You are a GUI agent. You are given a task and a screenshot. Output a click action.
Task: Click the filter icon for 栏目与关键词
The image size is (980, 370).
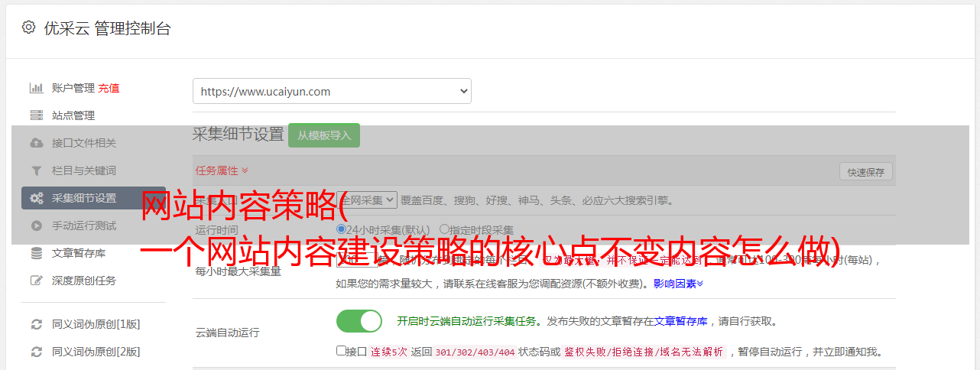tap(36, 170)
